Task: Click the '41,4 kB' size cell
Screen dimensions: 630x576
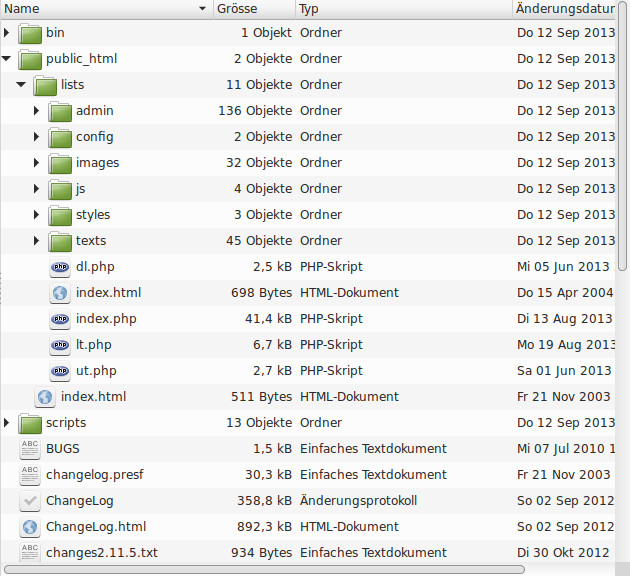Action: (x=268, y=319)
